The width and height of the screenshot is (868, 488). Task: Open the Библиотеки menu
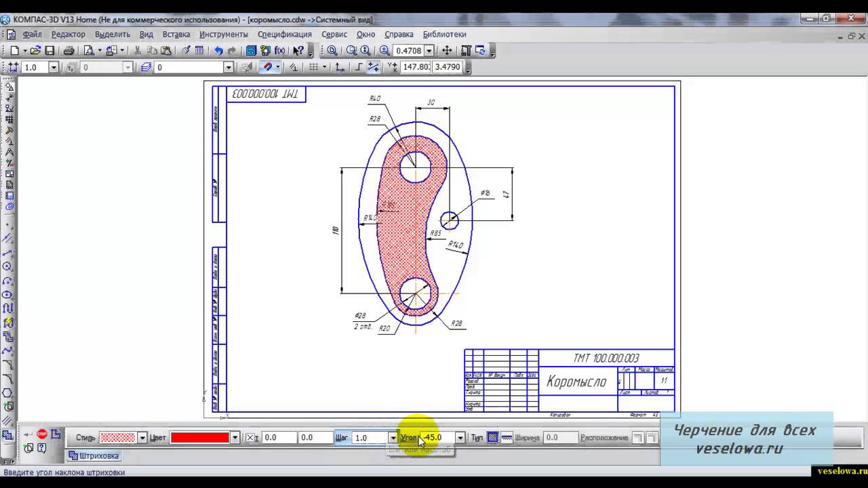[445, 34]
